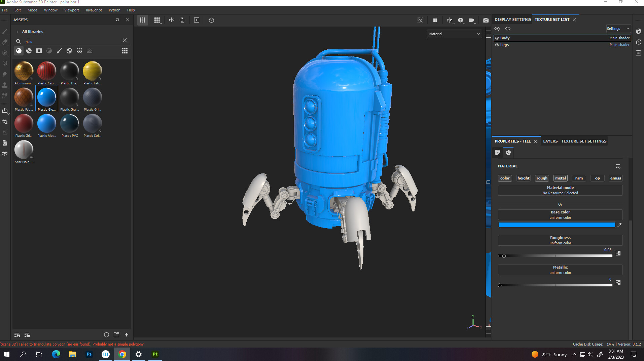644x361 pixels.
Task: Toggle symmetry icon in the viewport toolbar
Action: coord(172,20)
